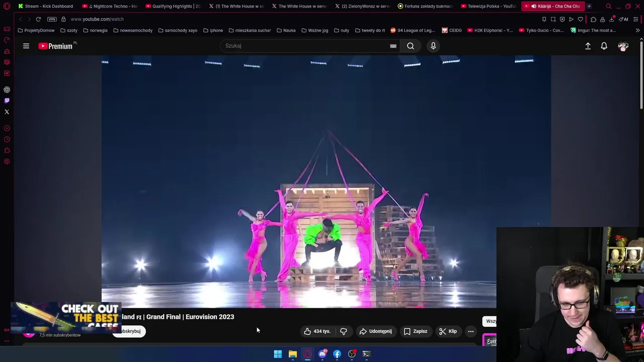Open the YouTube account avatar menu
The image size is (644, 362).
(623, 46)
